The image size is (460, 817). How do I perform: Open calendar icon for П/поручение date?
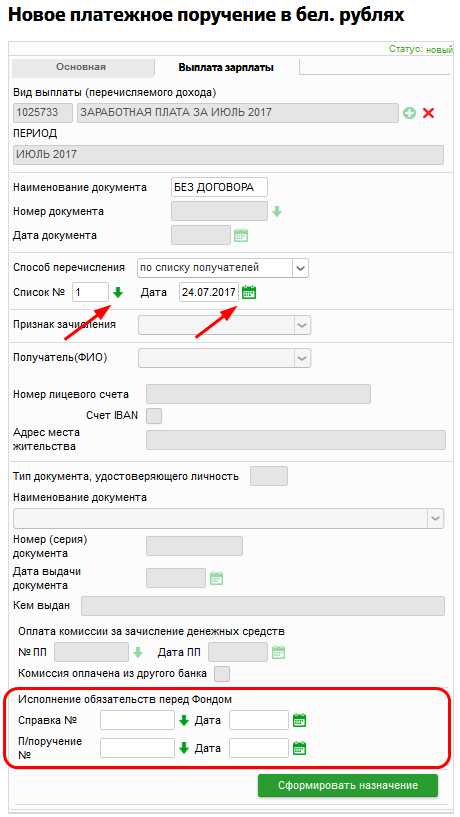coord(299,748)
